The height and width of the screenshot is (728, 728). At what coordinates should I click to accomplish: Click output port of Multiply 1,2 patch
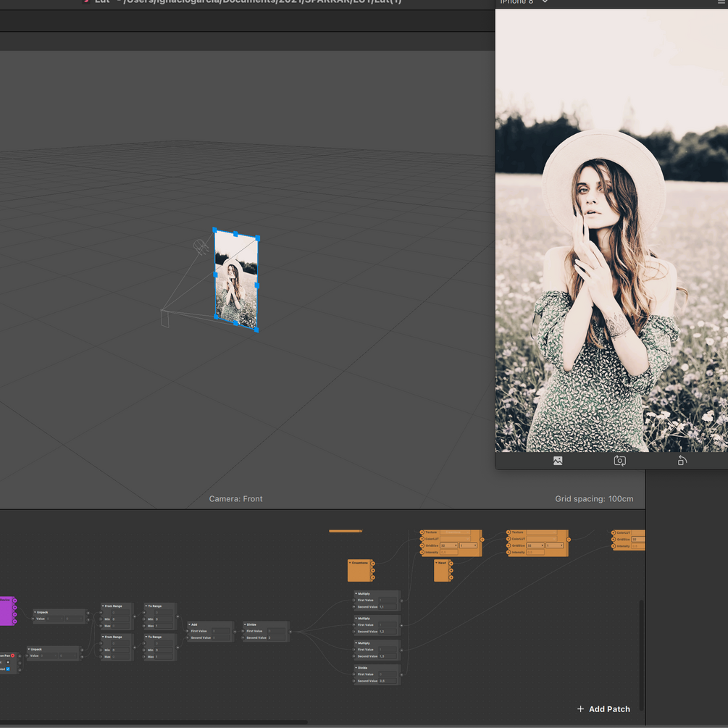tap(401, 625)
